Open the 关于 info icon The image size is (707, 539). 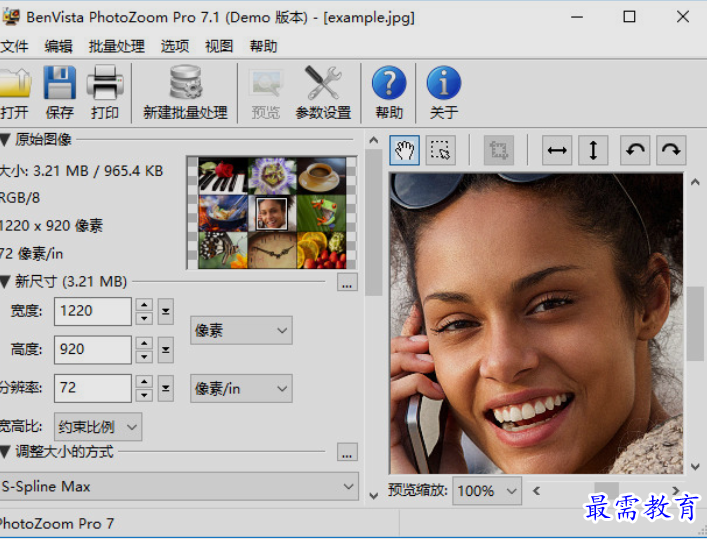pyautogui.click(x=444, y=83)
